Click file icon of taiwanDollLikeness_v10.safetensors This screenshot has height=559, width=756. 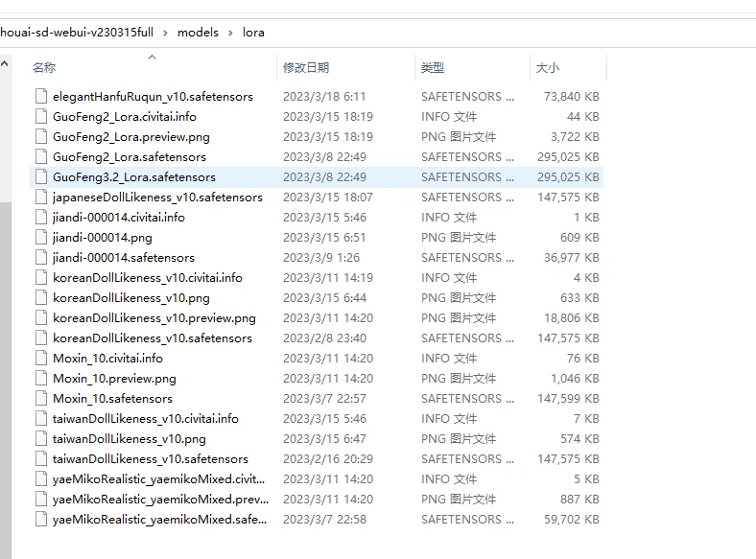pyautogui.click(x=41, y=459)
